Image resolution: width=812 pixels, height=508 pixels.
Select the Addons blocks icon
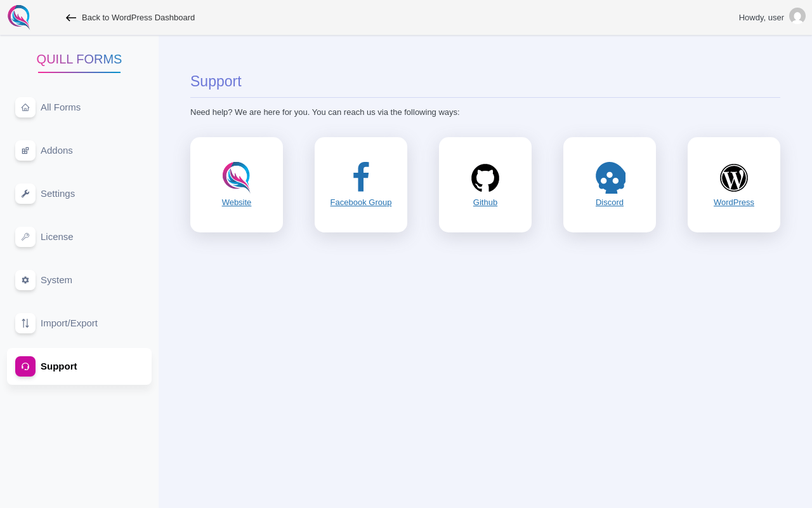coord(25,150)
